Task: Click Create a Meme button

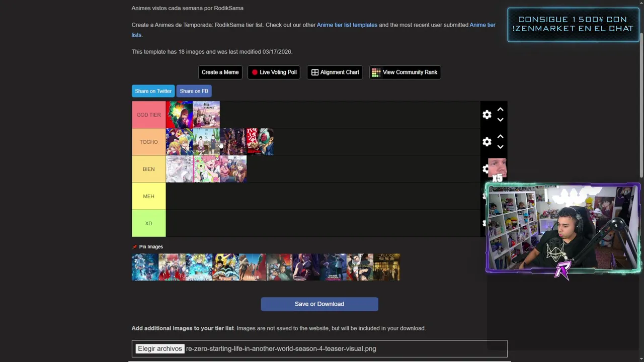Action: 220,72
